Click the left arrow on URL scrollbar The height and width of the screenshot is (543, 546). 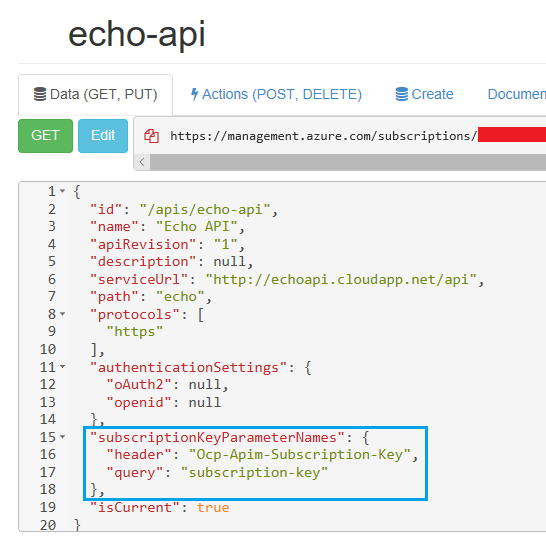click(x=142, y=162)
